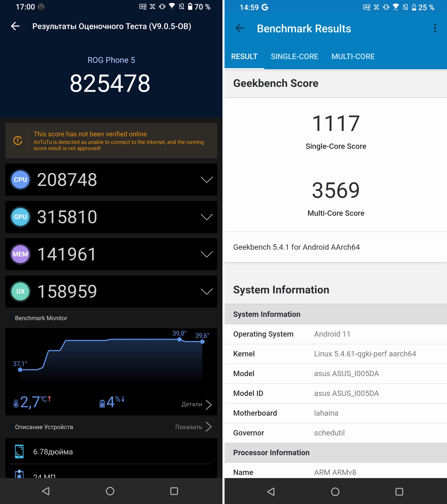The image size is (447, 504).
Task: Tap Google G icon in Geekbench status bar
Action: (x=265, y=7)
